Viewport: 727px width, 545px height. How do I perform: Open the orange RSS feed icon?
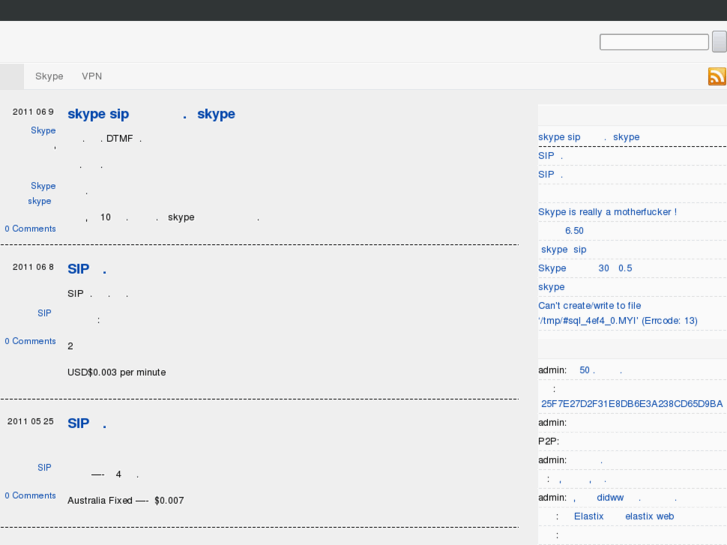717,77
